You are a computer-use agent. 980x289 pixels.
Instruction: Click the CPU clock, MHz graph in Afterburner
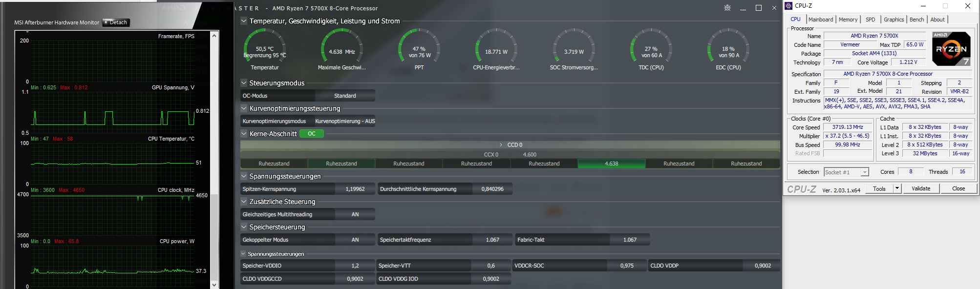tap(113, 215)
